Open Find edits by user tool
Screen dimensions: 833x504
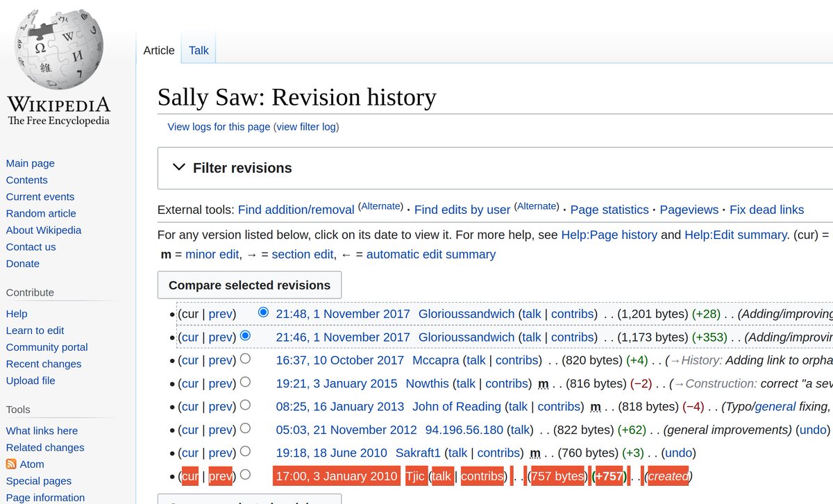pyautogui.click(x=462, y=210)
